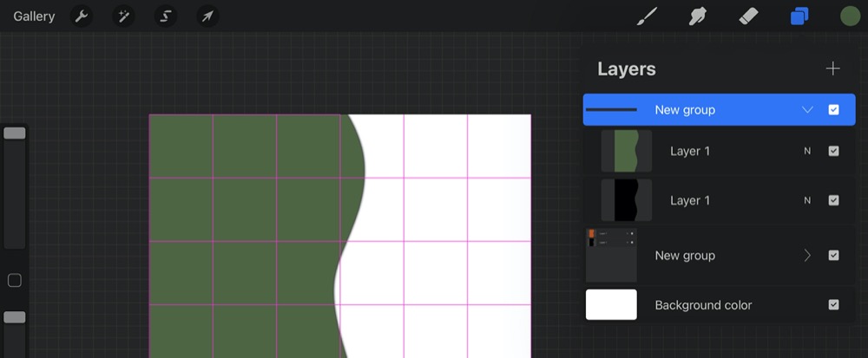Close the Layers panel icon
The image size is (868, 358).
(x=799, y=16)
